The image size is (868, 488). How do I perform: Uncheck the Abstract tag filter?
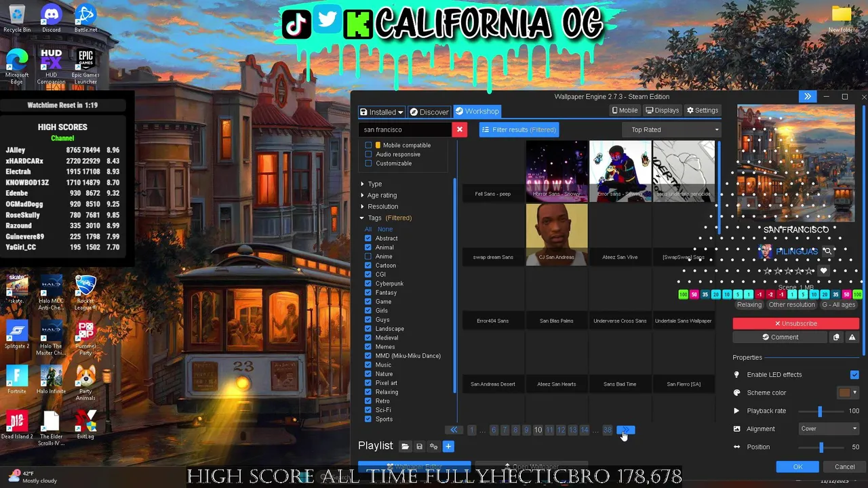coord(368,239)
